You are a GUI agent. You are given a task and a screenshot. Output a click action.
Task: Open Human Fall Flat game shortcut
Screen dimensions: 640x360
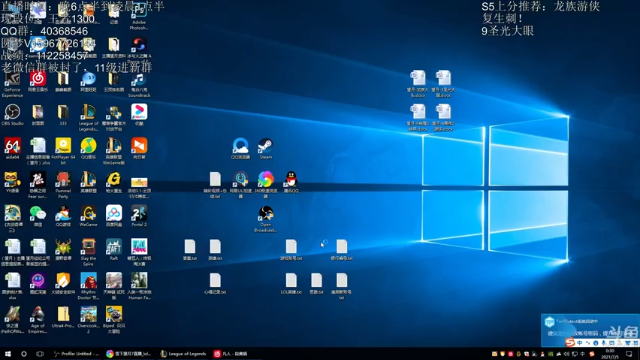click(139, 286)
